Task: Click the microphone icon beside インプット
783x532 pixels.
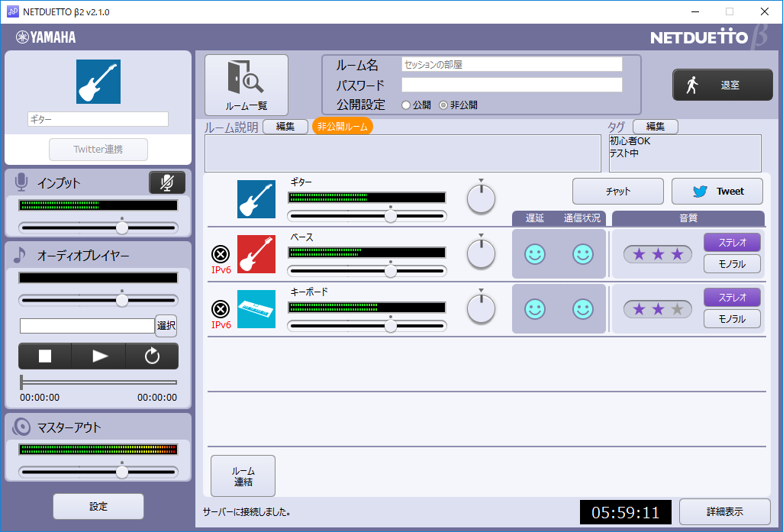Action: [x=21, y=182]
